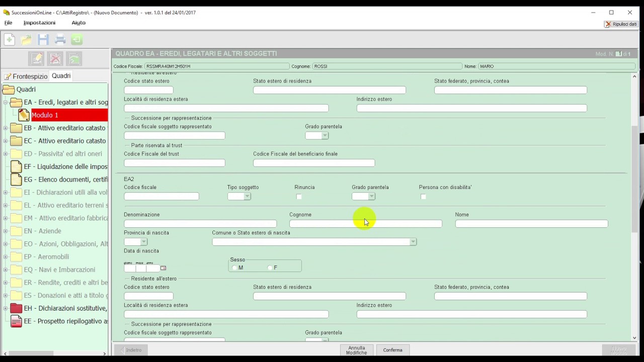Click the red EH Dichiarazioni sostitutive folder icon

(x=16, y=308)
